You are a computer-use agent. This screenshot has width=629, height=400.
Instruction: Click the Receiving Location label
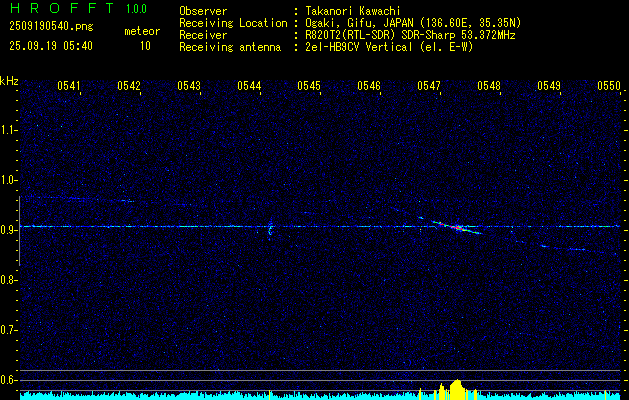tap(233, 23)
